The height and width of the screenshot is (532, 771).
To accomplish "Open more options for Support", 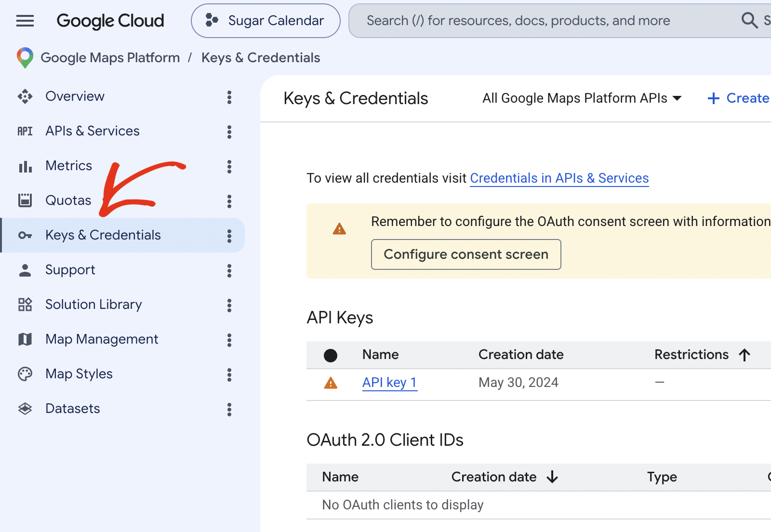I will pyautogui.click(x=229, y=271).
